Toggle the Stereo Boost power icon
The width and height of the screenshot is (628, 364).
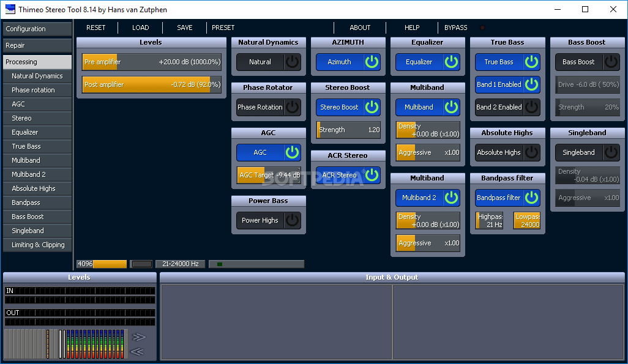[372, 107]
